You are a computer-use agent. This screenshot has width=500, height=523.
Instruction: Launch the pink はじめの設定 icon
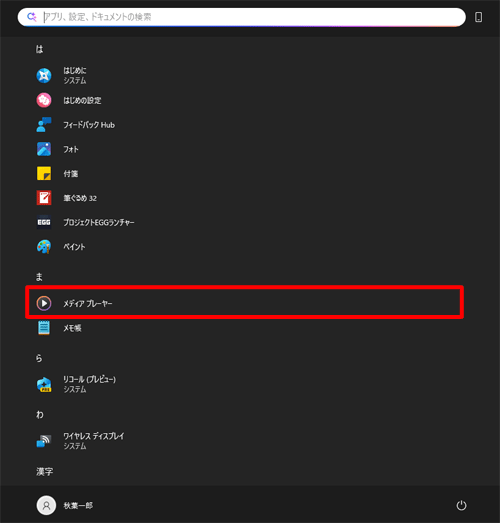(x=44, y=100)
